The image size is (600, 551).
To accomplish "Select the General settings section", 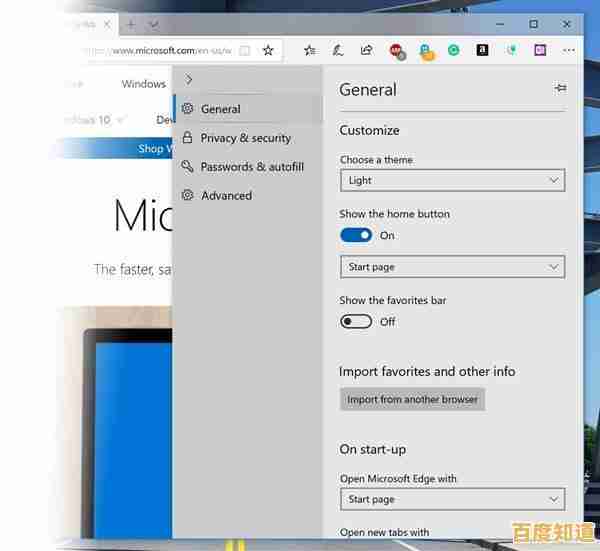I will point(247,109).
